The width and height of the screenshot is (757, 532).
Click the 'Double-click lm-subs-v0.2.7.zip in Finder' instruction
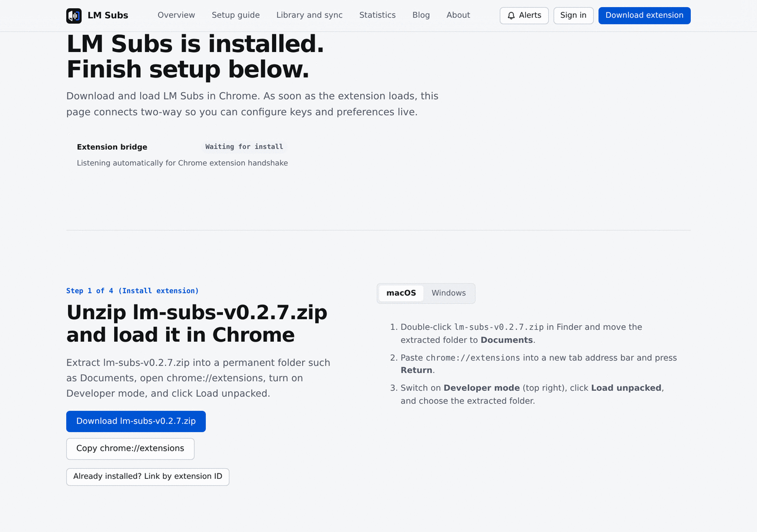(521, 333)
